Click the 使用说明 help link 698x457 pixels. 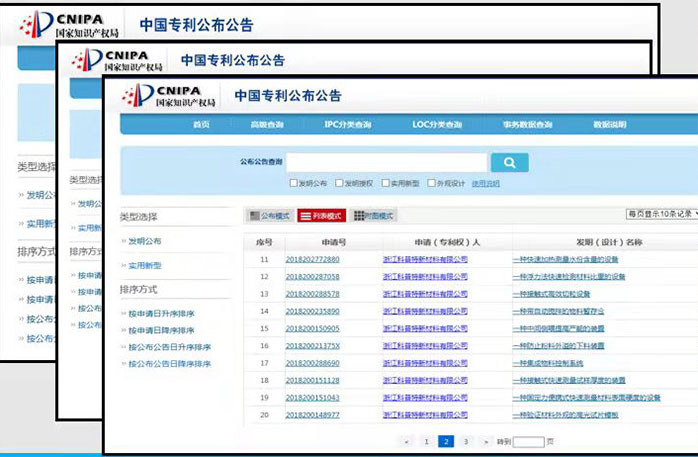coord(485,184)
